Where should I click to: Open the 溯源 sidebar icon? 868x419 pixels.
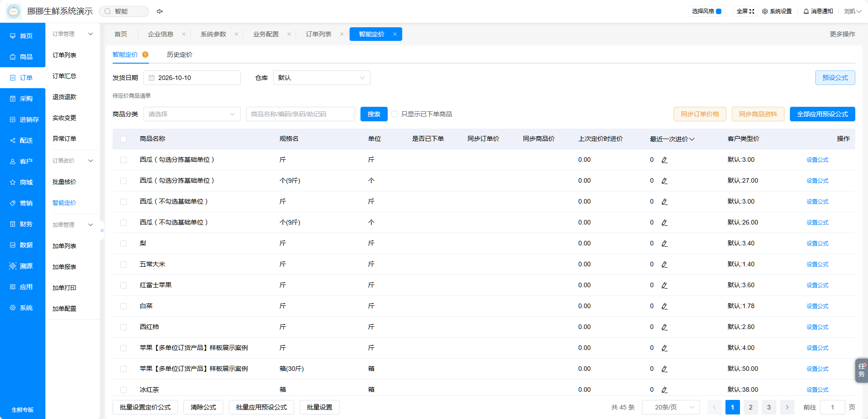click(x=13, y=266)
